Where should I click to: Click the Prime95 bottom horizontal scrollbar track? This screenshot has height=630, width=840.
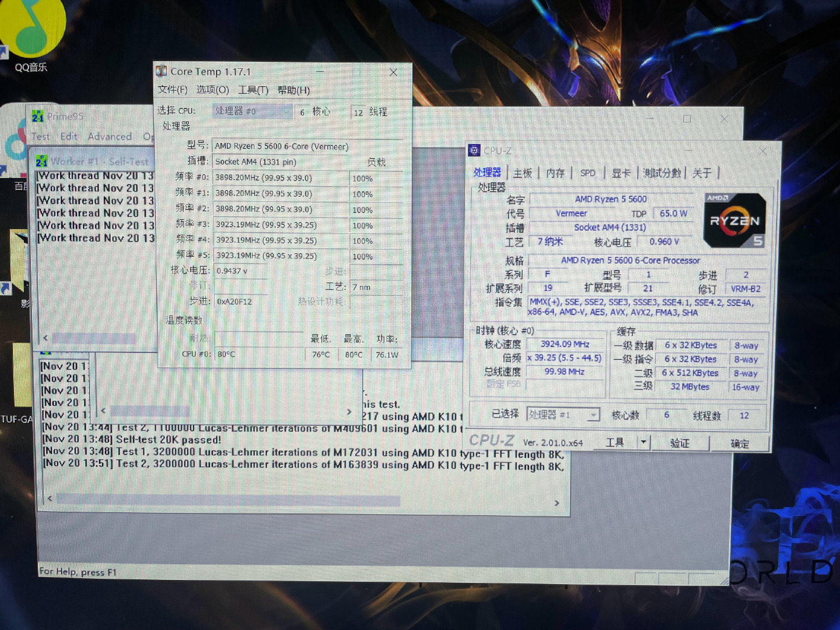pyautogui.click(x=478, y=501)
